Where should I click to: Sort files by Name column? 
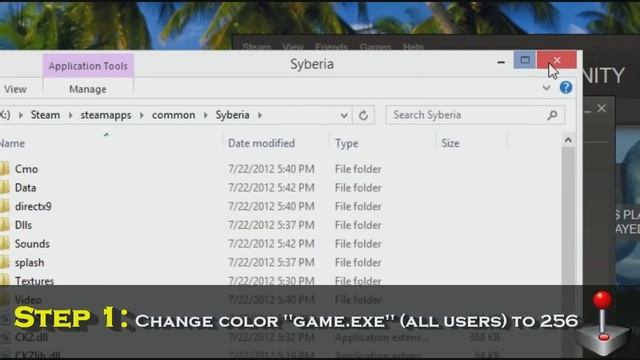[x=13, y=143]
